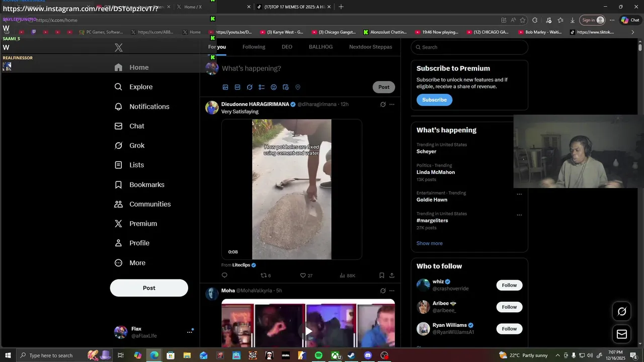Open Home in the X sidebar

[x=131, y=67]
